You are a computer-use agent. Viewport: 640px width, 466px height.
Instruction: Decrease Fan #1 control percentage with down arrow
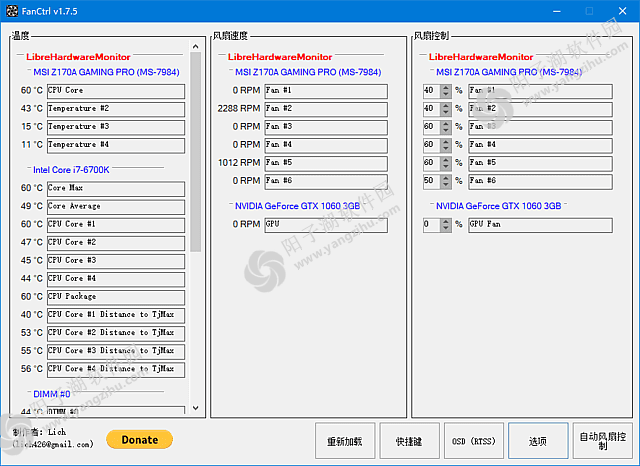click(446, 94)
